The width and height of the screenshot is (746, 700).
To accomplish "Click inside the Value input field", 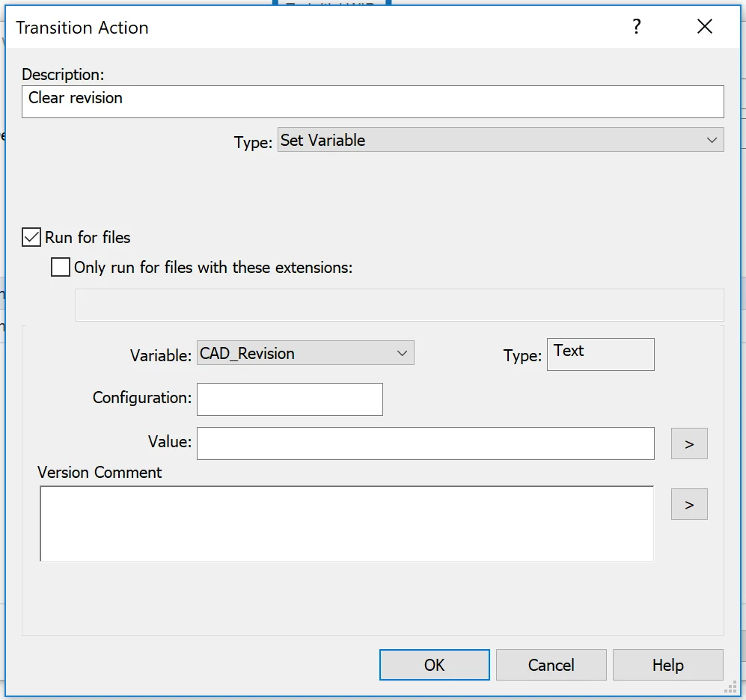I will point(425,443).
